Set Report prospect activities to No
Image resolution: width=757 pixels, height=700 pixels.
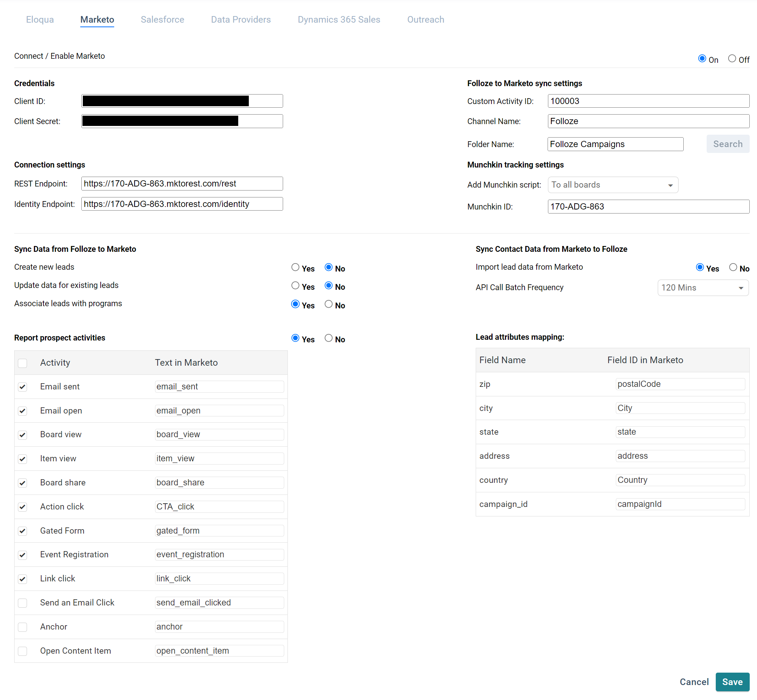point(328,338)
